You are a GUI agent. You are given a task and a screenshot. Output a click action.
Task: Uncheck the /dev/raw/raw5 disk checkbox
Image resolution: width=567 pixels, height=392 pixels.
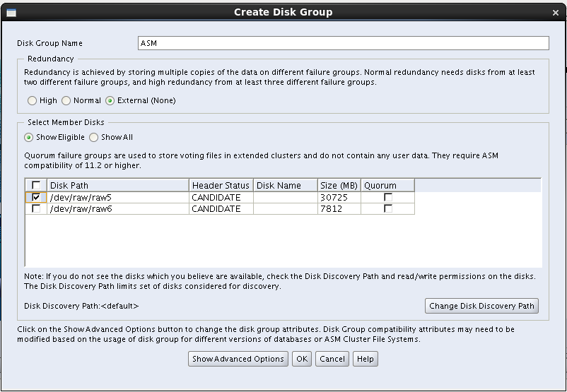(x=36, y=198)
